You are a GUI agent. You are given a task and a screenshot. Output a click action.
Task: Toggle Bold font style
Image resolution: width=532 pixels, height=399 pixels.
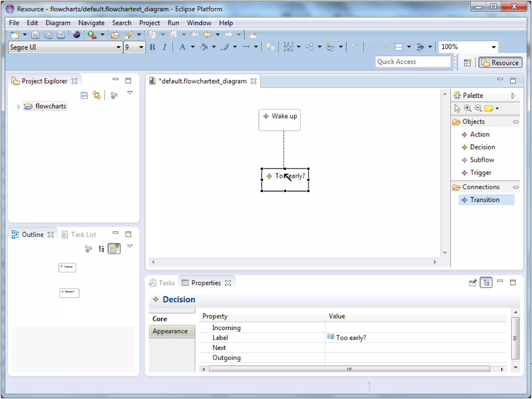(152, 47)
